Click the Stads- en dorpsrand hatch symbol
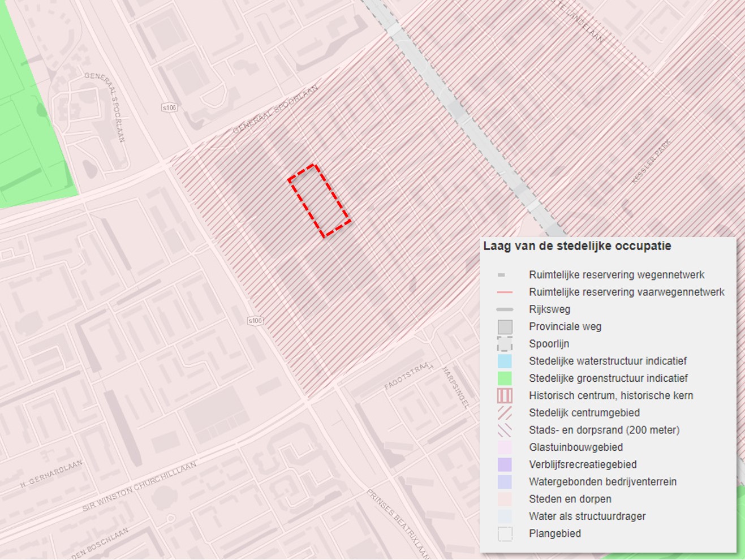Screen dimensions: 745x560 point(505,430)
